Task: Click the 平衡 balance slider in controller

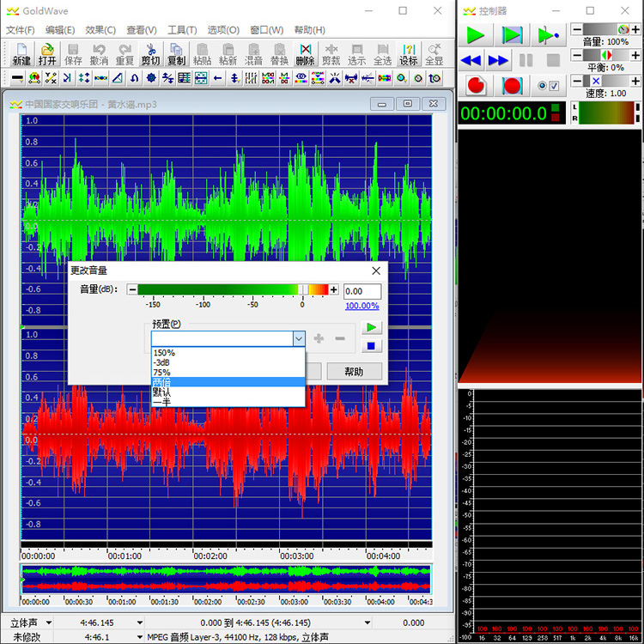Action: coord(606,55)
